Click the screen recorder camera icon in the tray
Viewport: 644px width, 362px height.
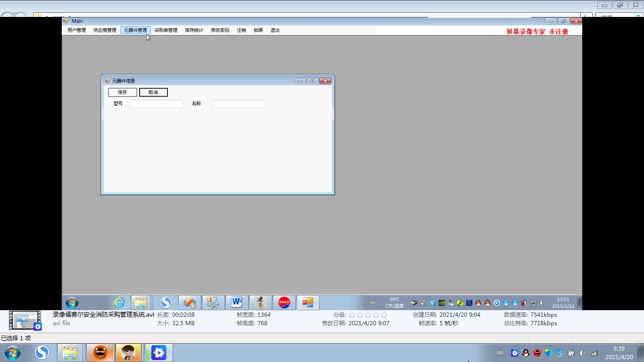pos(413,303)
